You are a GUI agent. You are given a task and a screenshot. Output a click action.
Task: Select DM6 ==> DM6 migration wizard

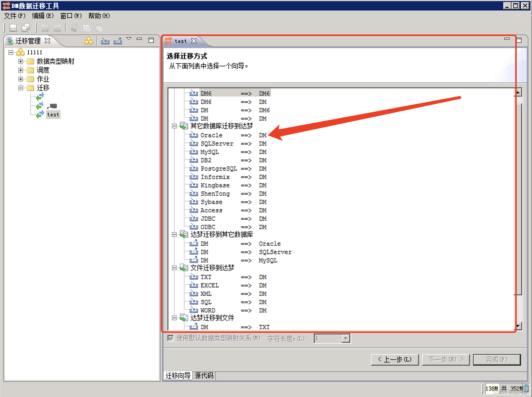[x=230, y=94]
